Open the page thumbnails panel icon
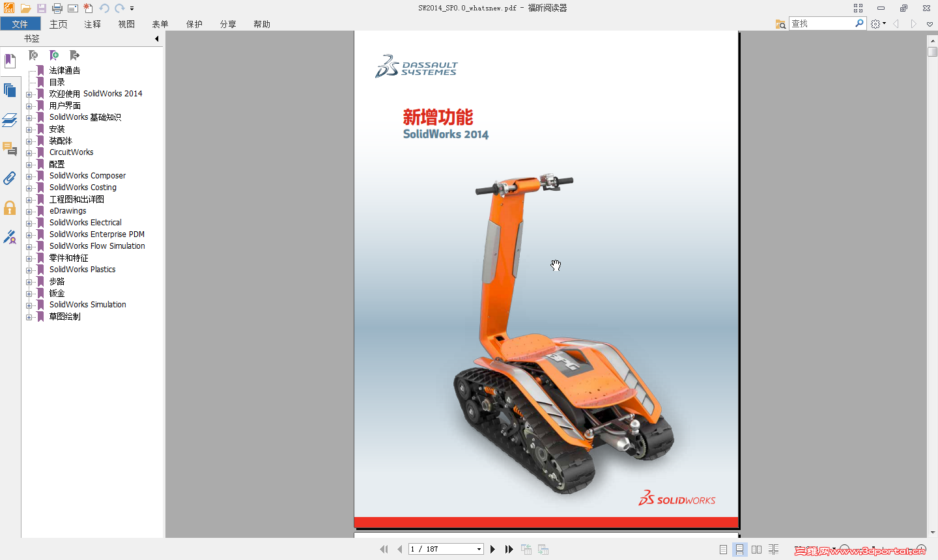The image size is (938, 560). pyautogui.click(x=10, y=91)
